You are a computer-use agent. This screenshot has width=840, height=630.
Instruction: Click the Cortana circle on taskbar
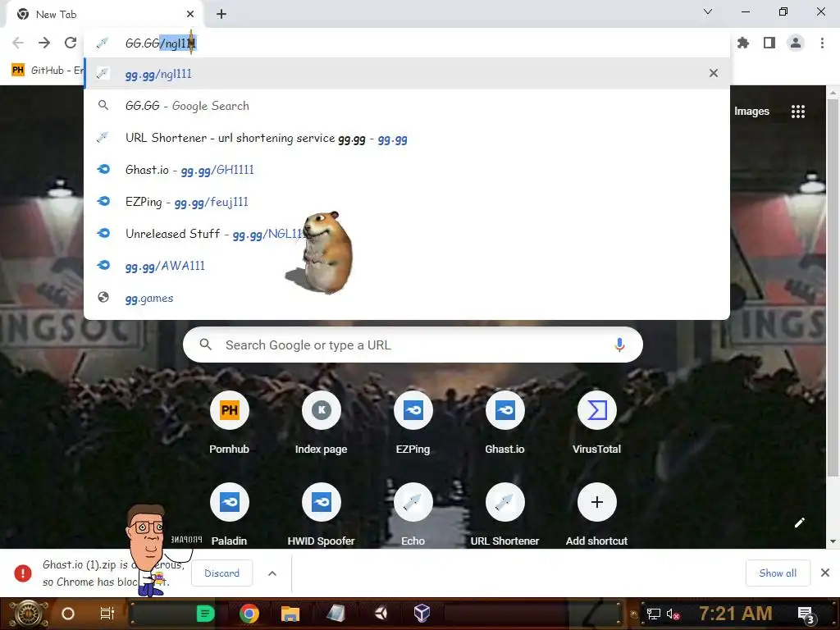click(x=68, y=614)
